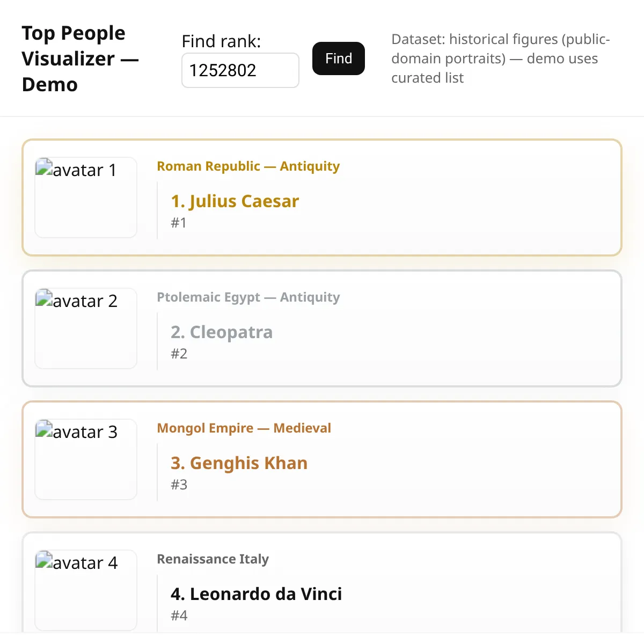
Task: Select the Julius Caesar name heading
Action: tap(235, 201)
